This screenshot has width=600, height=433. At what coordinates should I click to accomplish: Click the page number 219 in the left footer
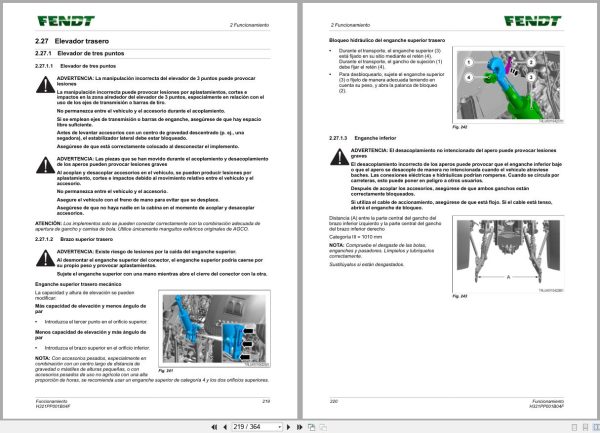266,401
